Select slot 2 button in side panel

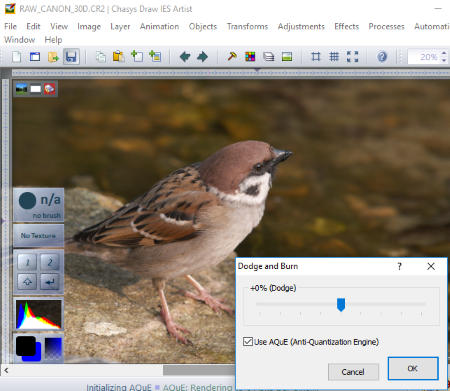[50, 262]
